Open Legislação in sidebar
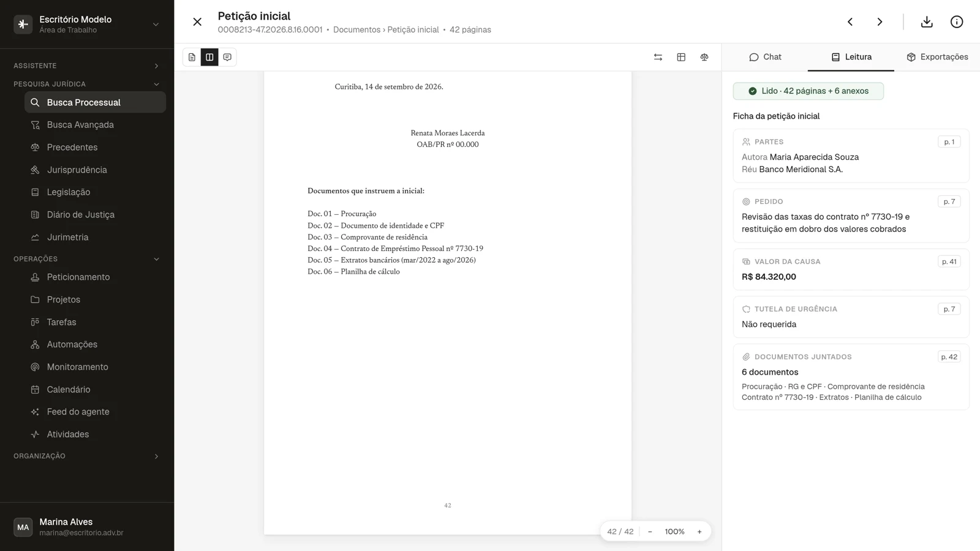 pos(95,192)
